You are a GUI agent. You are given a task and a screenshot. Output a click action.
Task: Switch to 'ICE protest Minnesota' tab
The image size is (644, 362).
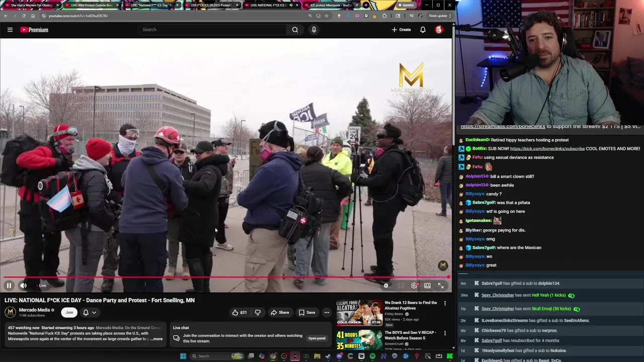click(x=329, y=5)
